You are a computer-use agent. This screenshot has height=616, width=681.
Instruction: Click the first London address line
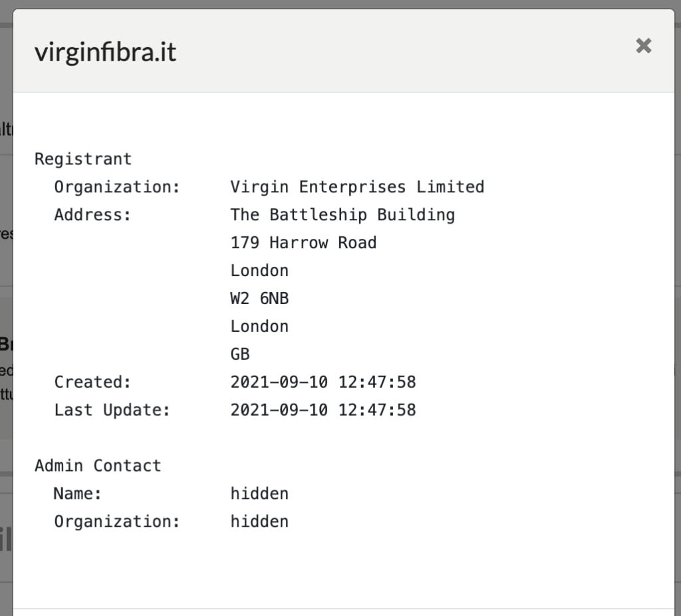(259, 271)
